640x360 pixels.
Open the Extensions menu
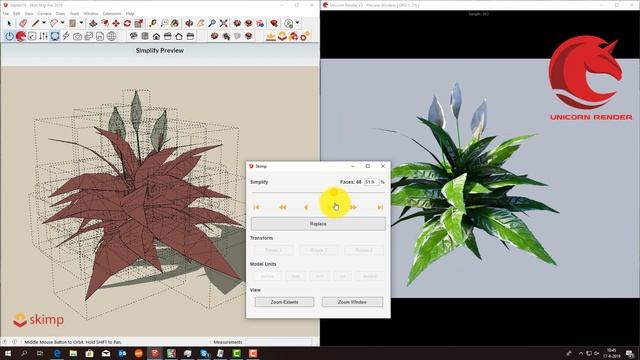tap(111, 13)
